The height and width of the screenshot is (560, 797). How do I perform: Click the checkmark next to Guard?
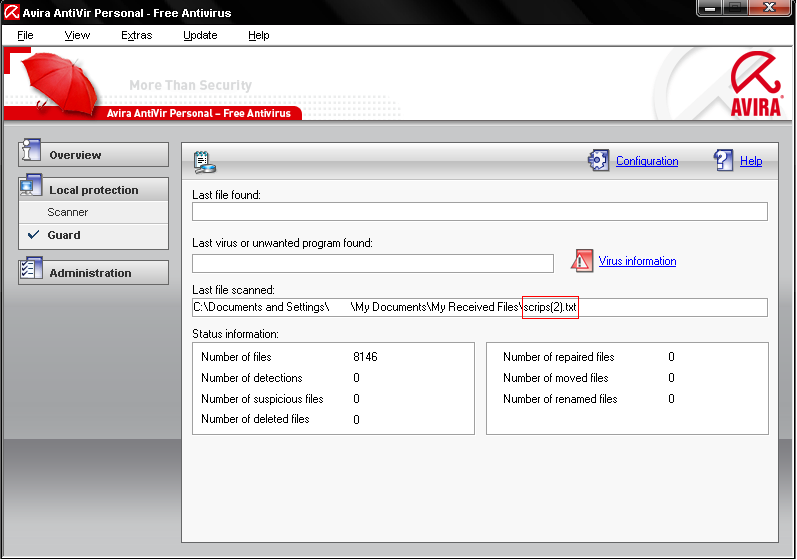(34, 235)
